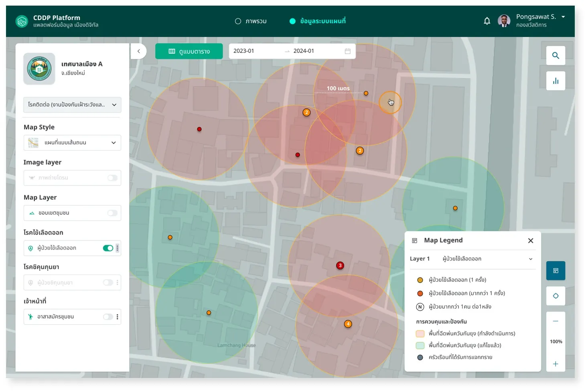
Task: Disable the ผู้ป่วยไข้เลือดออก layer toggle
Action: [108, 248]
